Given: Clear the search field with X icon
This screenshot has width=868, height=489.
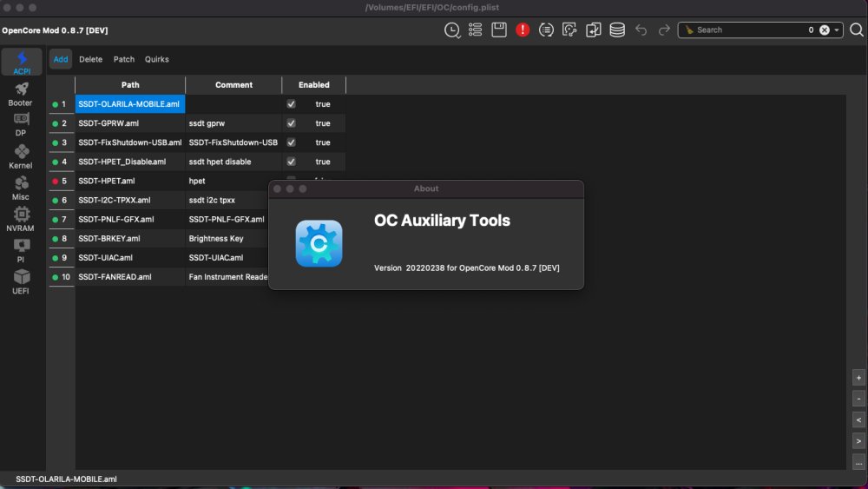Looking at the screenshot, I should pos(825,30).
